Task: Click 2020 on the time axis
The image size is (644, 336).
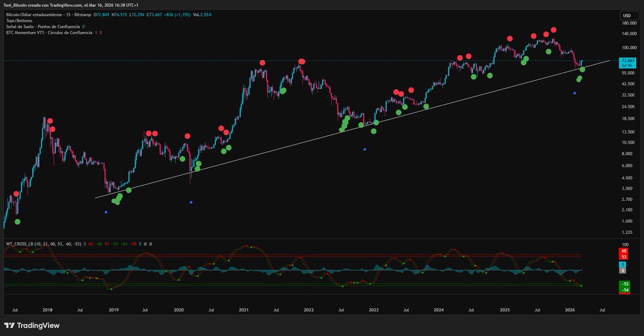Action: [x=179, y=310]
